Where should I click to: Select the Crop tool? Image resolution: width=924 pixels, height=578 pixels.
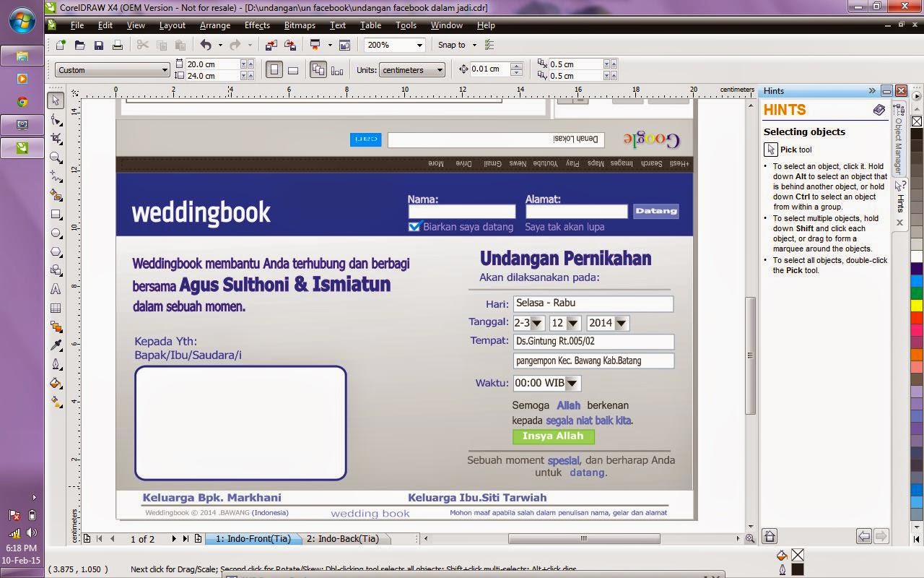(x=56, y=138)
